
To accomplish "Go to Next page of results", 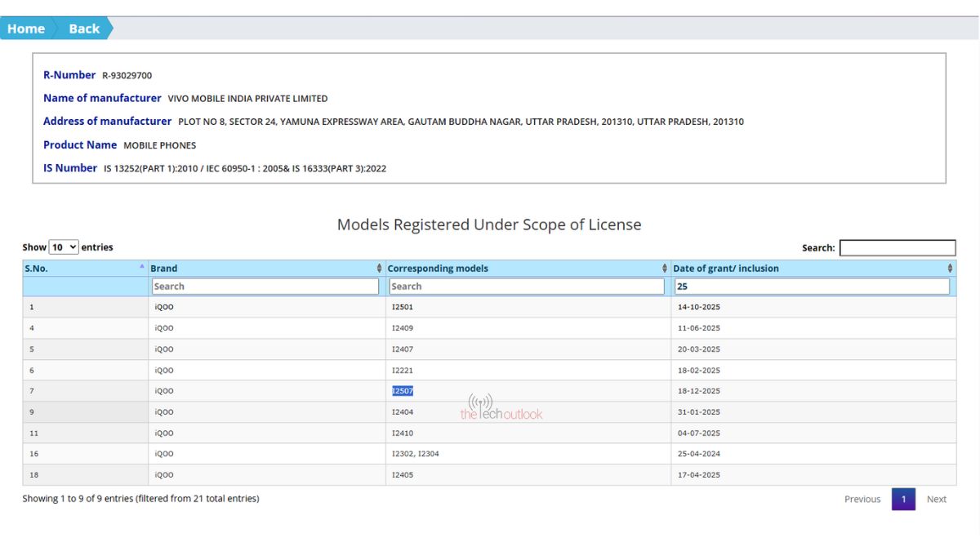I will point(936,500).
